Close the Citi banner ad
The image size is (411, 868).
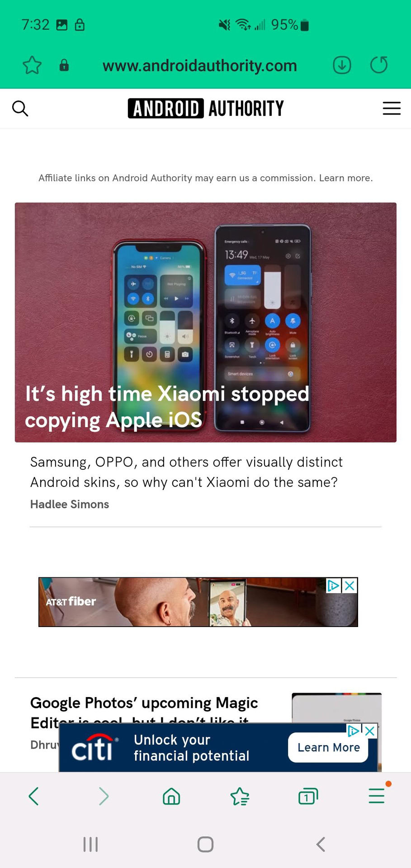[x=370, y=731]
